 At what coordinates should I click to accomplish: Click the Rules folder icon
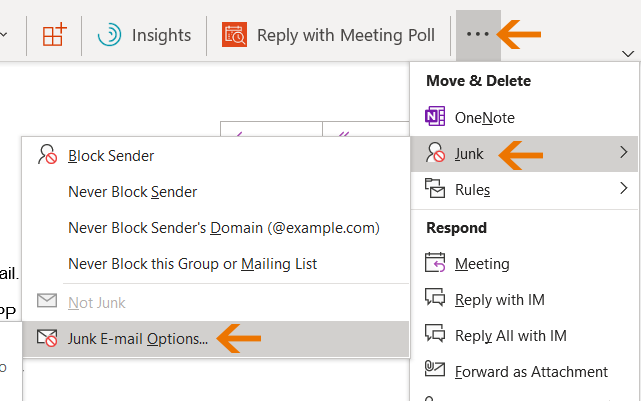coord(436,188)
